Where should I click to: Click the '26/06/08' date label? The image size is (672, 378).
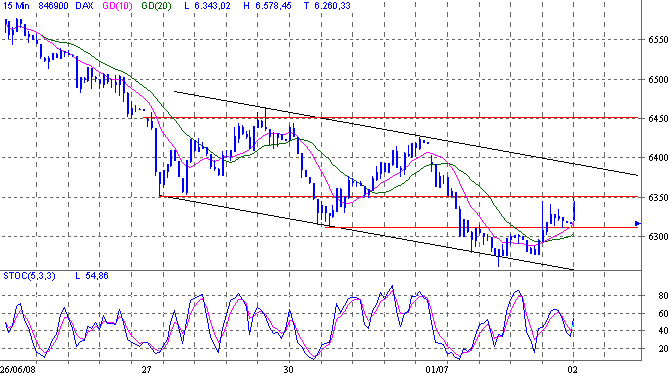(x=18, y=370)
